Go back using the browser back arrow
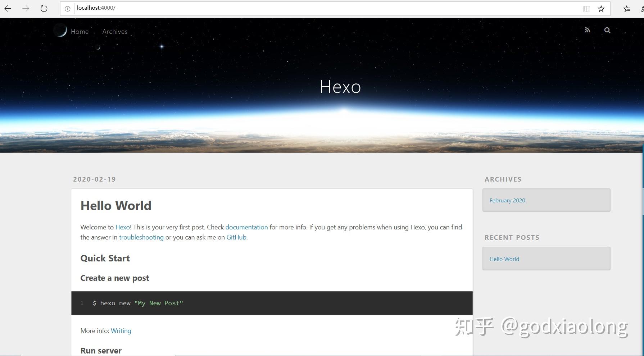Image resolution: width=644 pixels, height=356 pixels. (8, 8)
